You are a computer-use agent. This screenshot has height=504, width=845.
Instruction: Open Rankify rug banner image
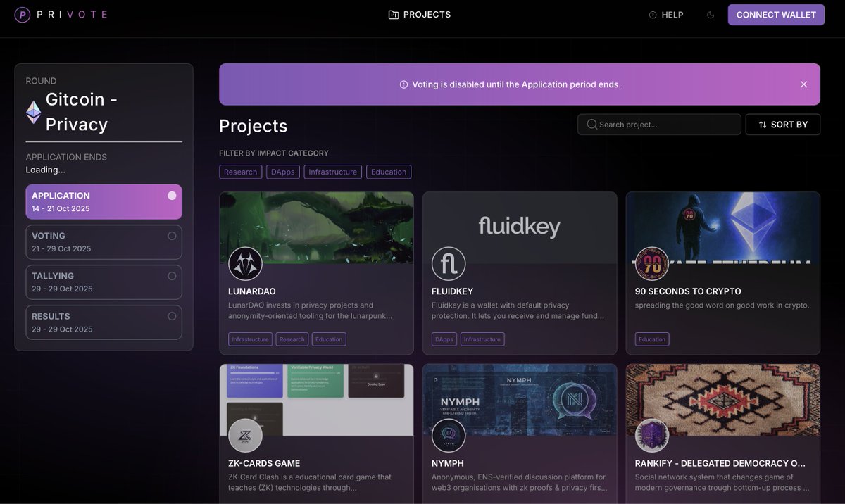723,400
